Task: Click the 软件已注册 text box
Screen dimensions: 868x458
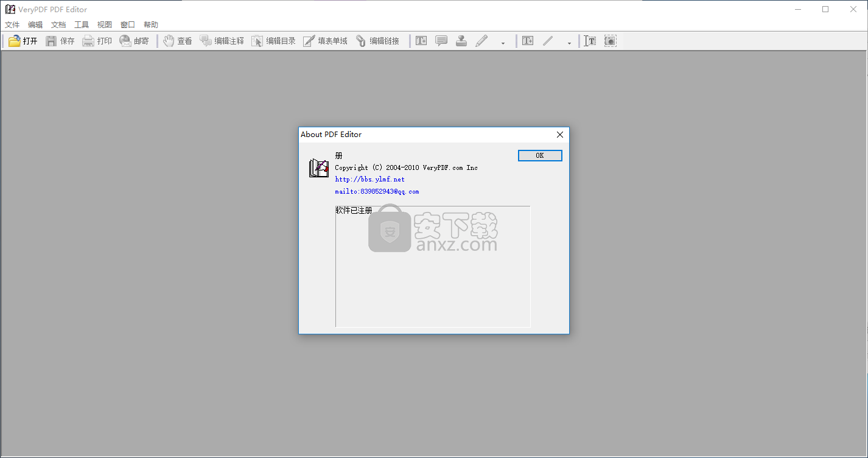Action: pos(433,266)
